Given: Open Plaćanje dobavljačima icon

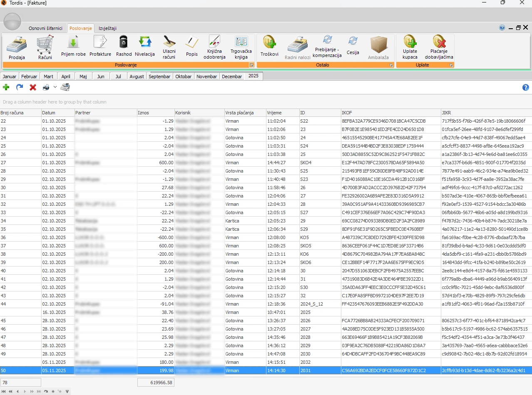Looking at the screenshot, I should pos(439,47).
